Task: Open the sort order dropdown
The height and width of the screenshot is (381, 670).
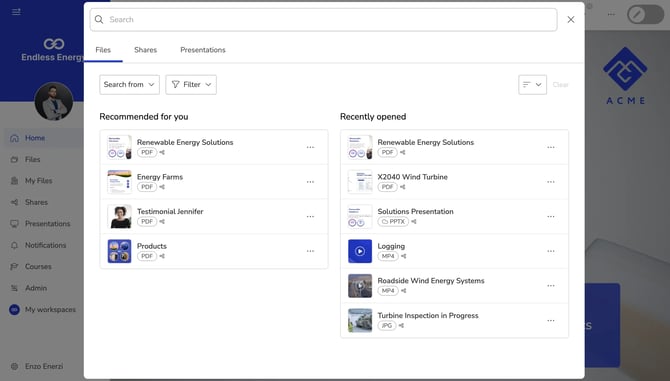Action: point(532,85)
